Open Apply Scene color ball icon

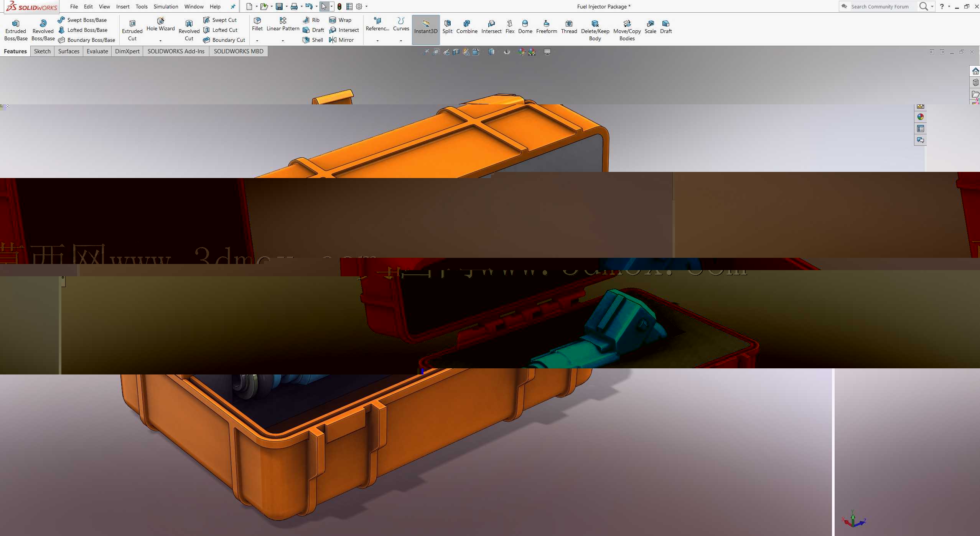pos(532,52)
